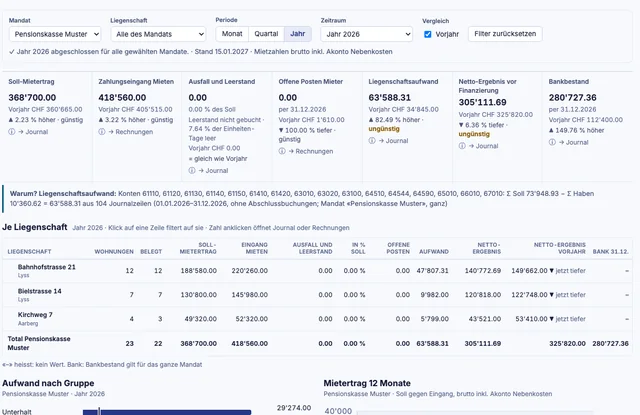This screenshot has height=415, width=640.
Task: Open the Zeitraum dropdown Jahr 2026
Action: coord(367,34)
